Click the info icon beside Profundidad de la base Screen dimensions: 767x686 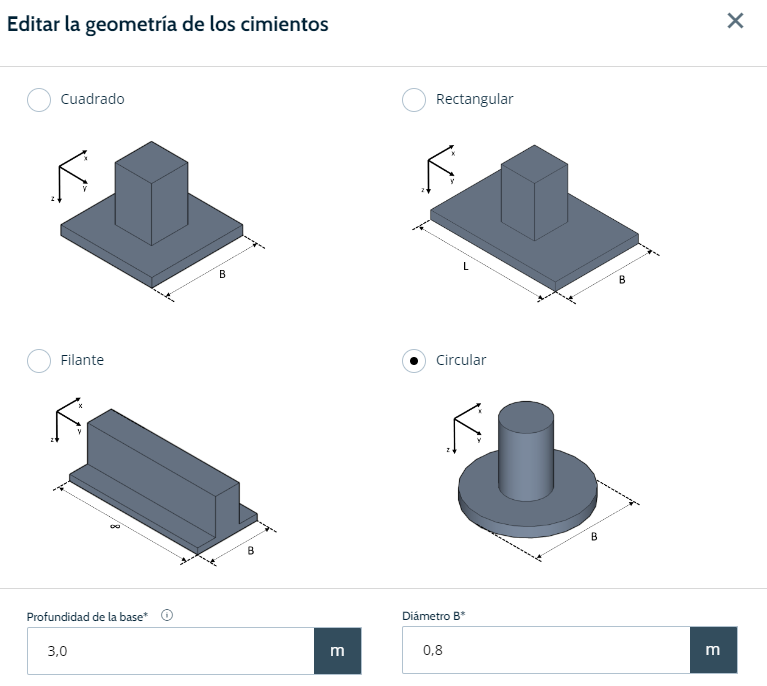pos(166,616)
